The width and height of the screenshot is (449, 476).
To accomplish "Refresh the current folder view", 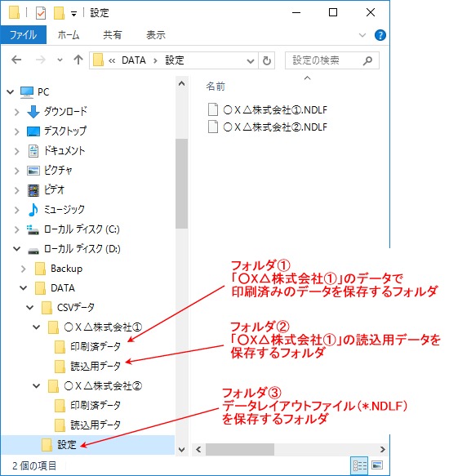I will [267, 60].
